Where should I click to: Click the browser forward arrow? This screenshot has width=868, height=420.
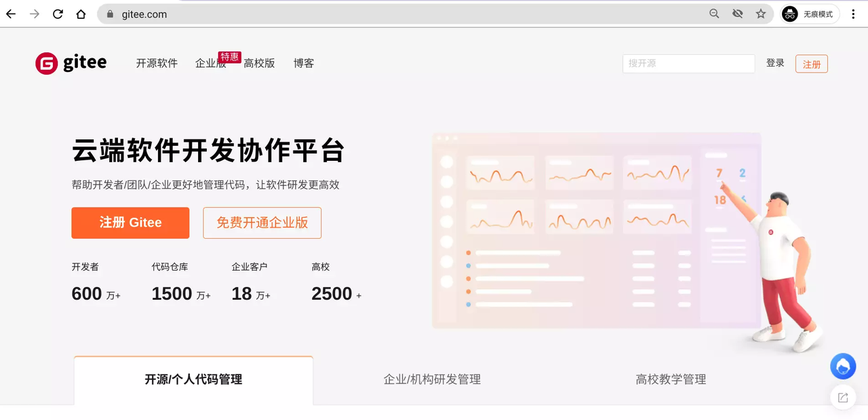35,14
